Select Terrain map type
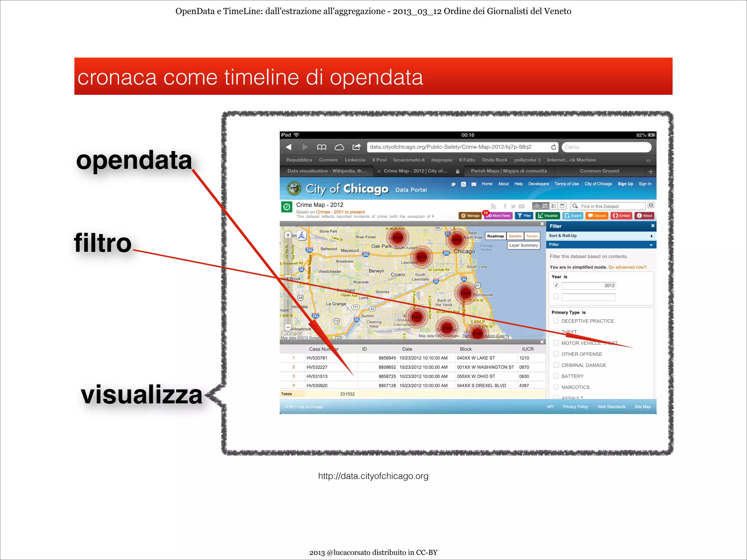This screenshot has width=747, height=560. pos(532,236)
